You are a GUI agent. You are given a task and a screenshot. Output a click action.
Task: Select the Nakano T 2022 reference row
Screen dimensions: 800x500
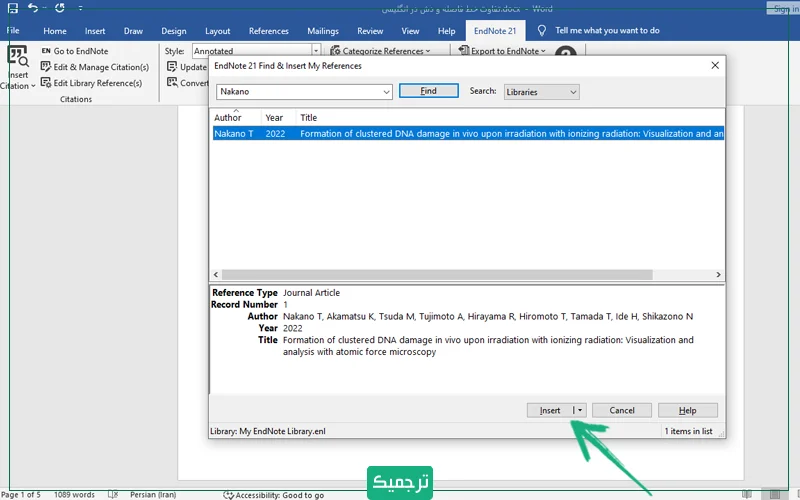466,133
